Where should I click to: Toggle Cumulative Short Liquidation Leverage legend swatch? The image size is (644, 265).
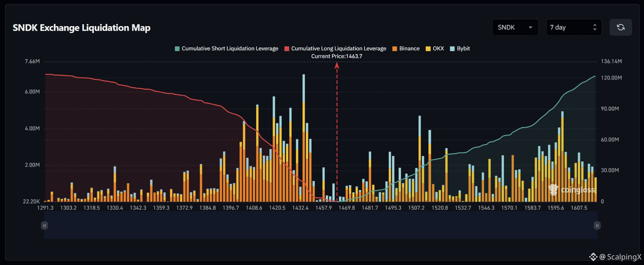(177, 49)
